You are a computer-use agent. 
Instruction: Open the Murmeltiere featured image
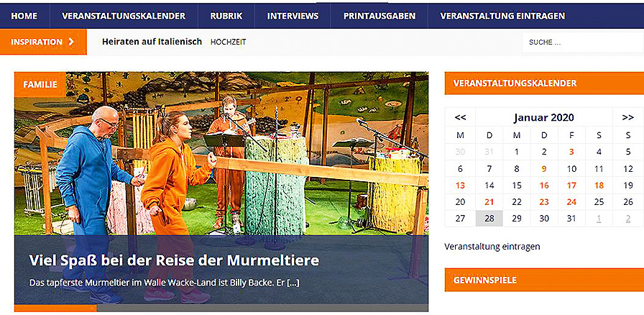click(221, 153)
